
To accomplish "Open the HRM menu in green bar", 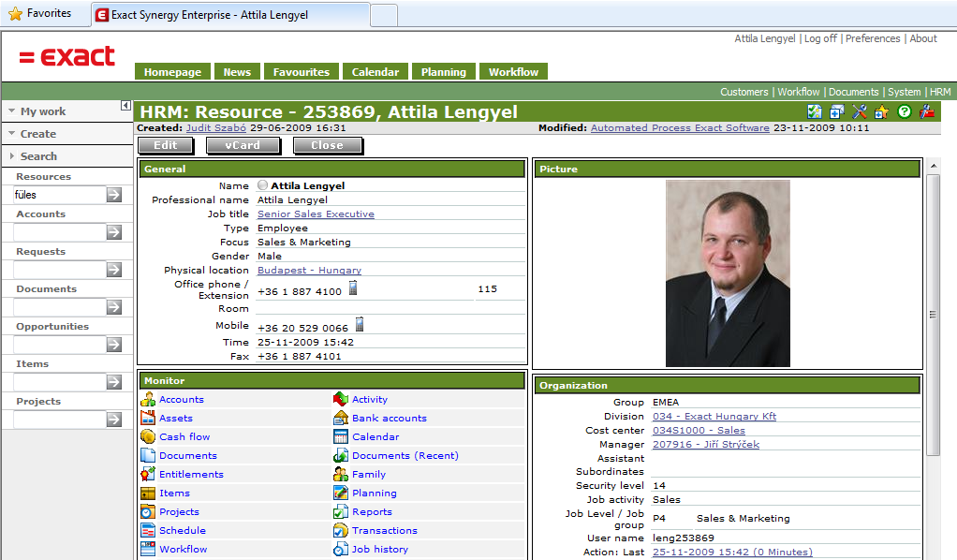I will point(940,92).
